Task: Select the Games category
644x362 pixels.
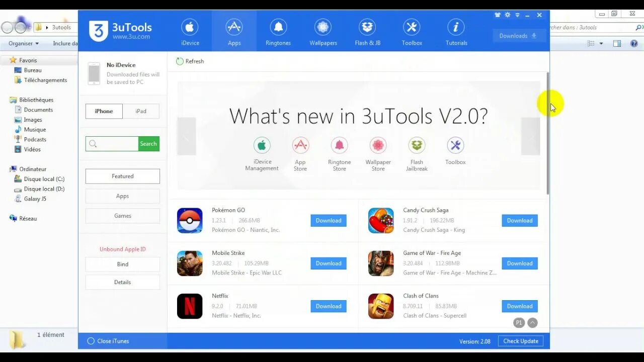Action: coord(123,216)
